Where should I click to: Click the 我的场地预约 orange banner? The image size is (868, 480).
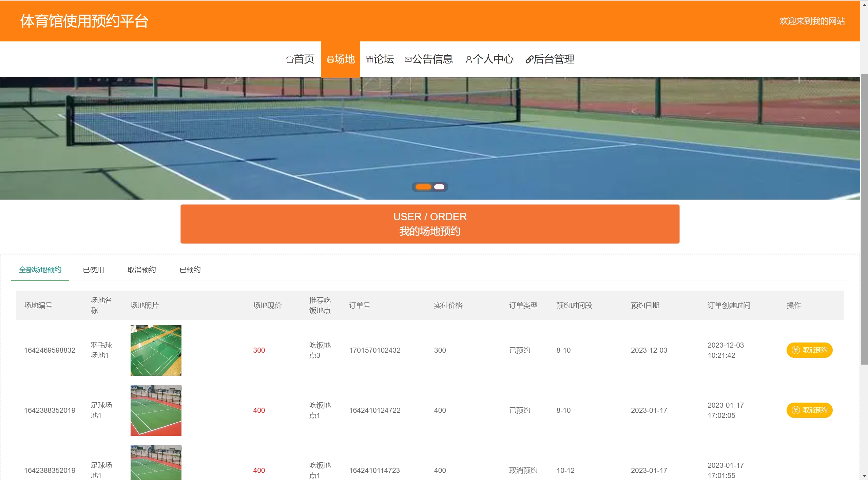(x=430, y=224)
